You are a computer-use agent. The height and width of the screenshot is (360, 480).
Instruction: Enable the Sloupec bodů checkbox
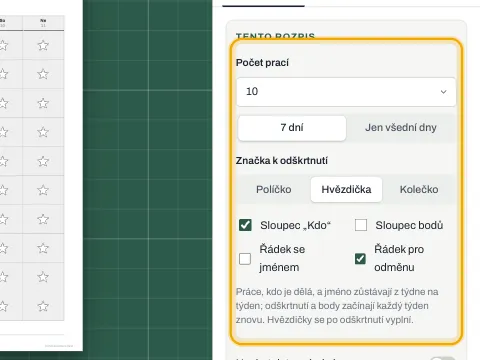tap(361, 225)
